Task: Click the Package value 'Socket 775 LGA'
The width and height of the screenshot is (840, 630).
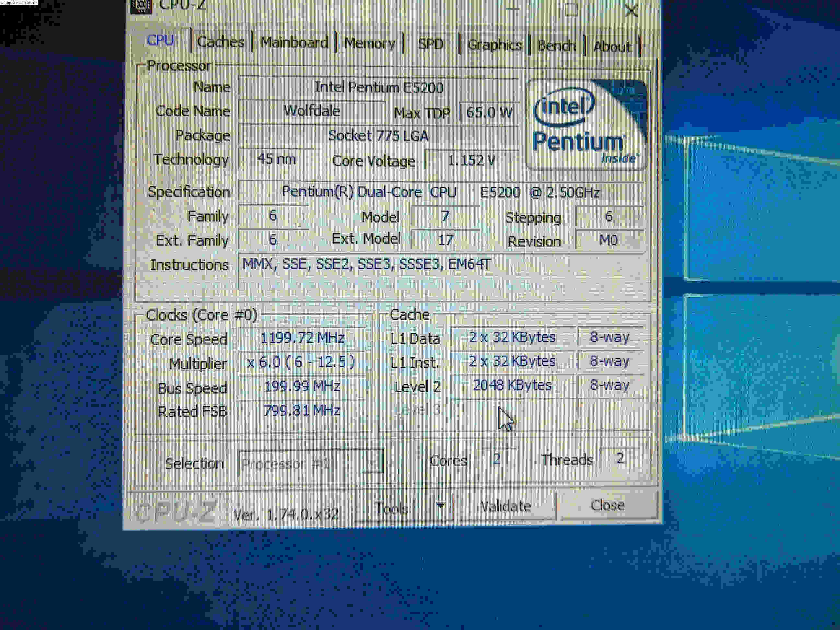Action: (x=379, y=135)
